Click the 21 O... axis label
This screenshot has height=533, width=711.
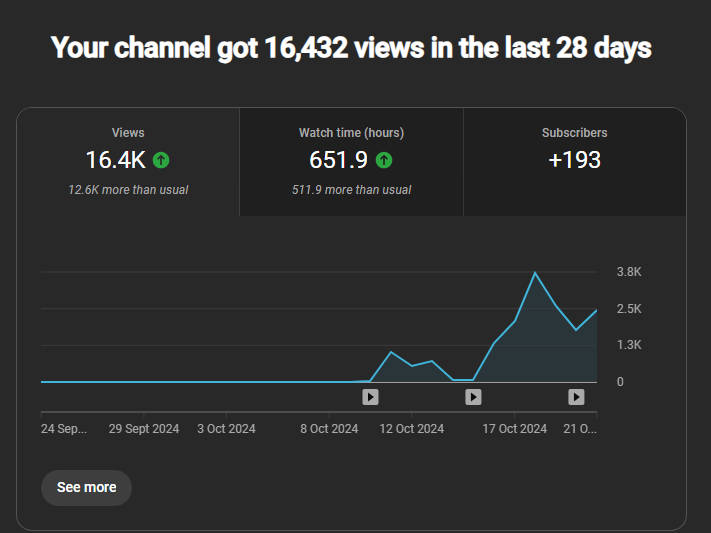tap(580, 429)
